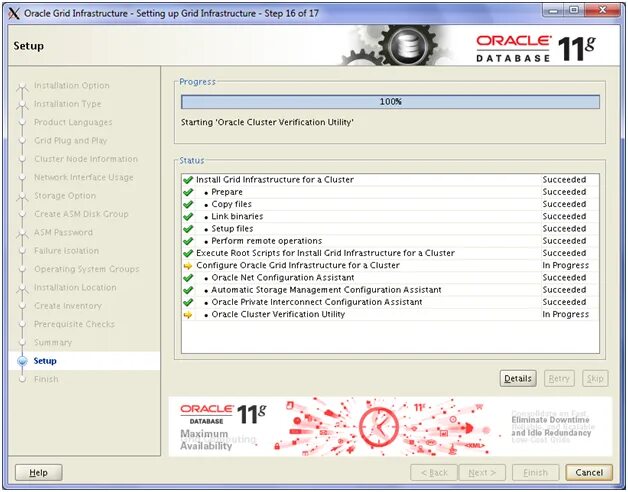Image resolution: width=628 pixels, height=492 pixels.
Task: Select Failure Isolation step in sidebar
Action: pyautogui.click(x=66, y=251)
